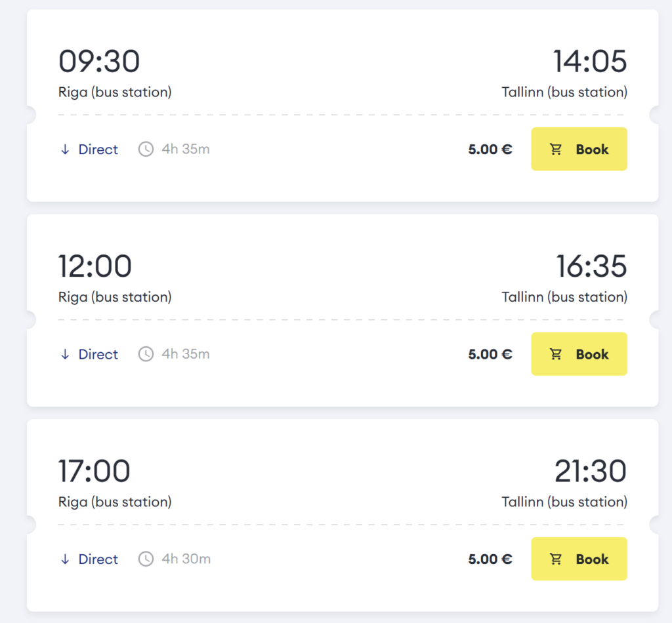Click the cart icon for 17:00 trip
The height and width of the screenshot is (623, 672).
point(556,559)
